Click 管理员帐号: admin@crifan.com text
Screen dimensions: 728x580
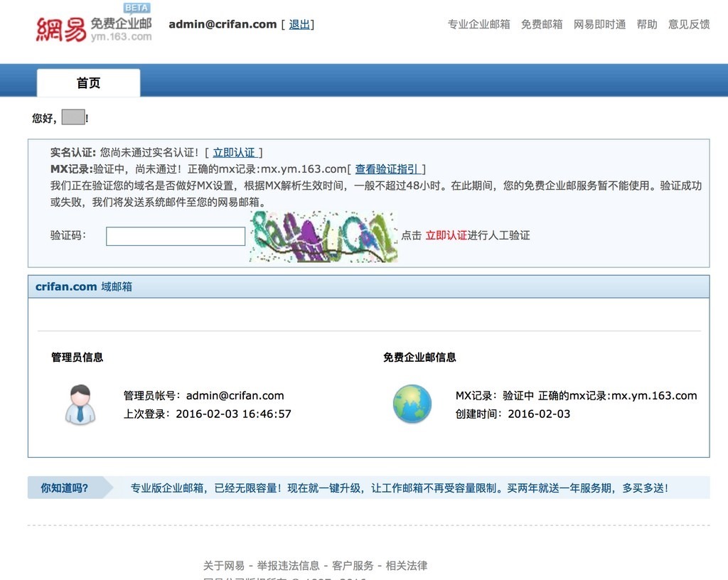click(x=204, y=396)
